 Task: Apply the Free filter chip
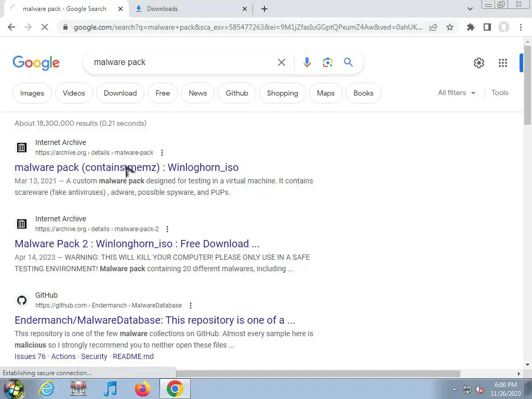[x=163, y=93]
